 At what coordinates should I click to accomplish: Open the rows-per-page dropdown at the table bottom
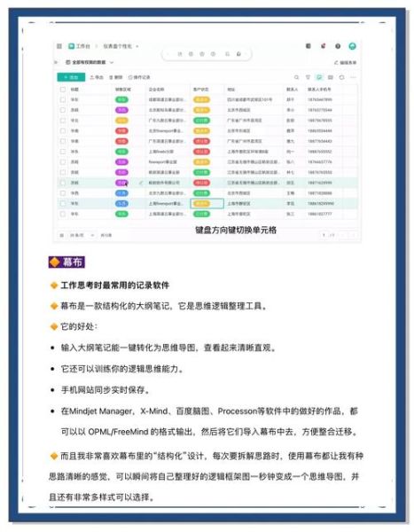coord(82,235)
